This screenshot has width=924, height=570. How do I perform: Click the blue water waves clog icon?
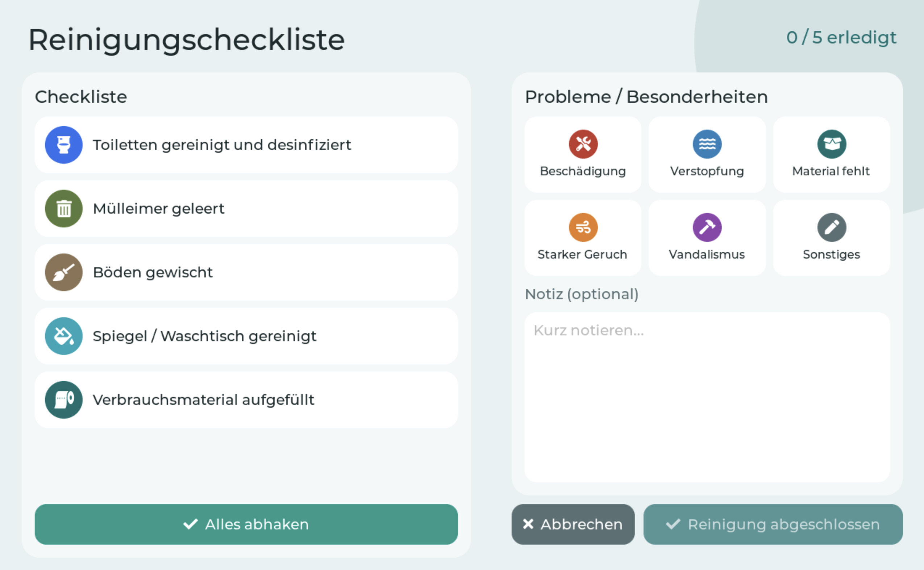[707, 144]
